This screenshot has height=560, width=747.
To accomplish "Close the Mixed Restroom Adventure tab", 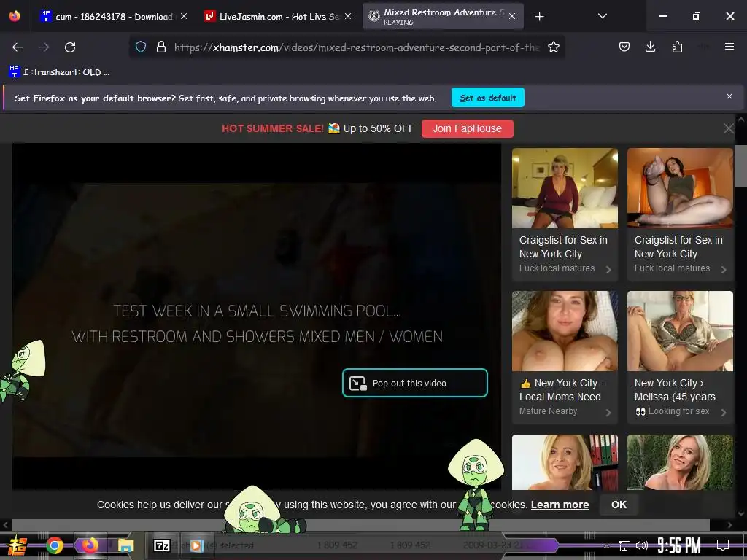I will 512,16.
